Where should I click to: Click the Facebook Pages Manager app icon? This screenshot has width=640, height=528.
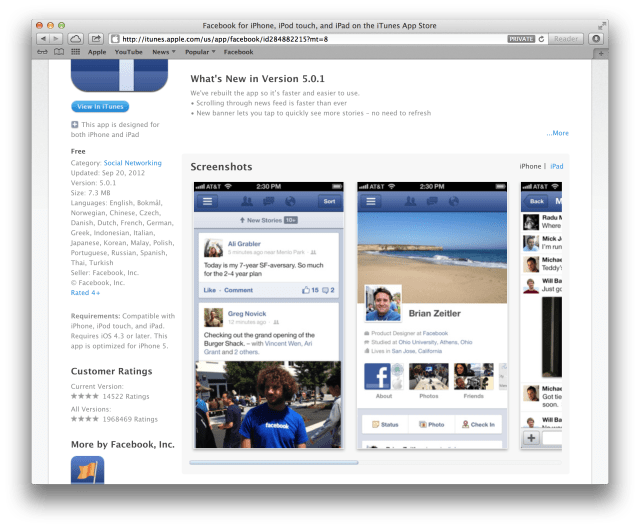[x=87, y=470]
